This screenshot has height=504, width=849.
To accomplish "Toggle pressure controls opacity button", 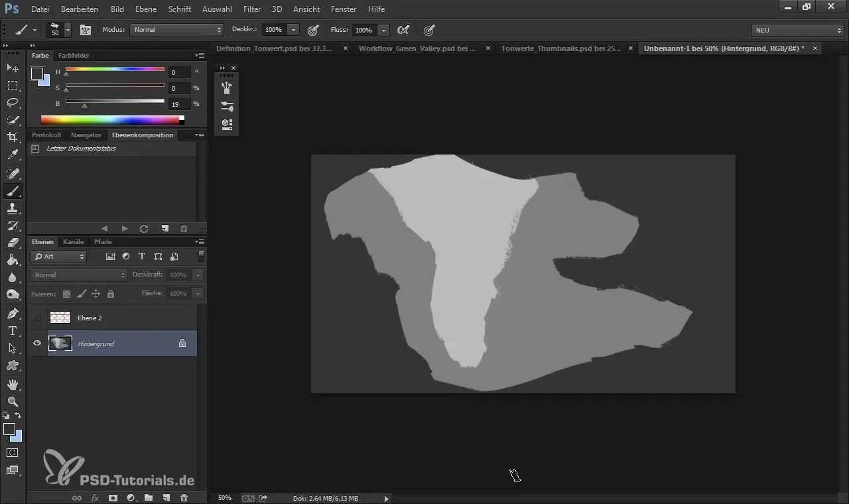I will pos(314,30).
